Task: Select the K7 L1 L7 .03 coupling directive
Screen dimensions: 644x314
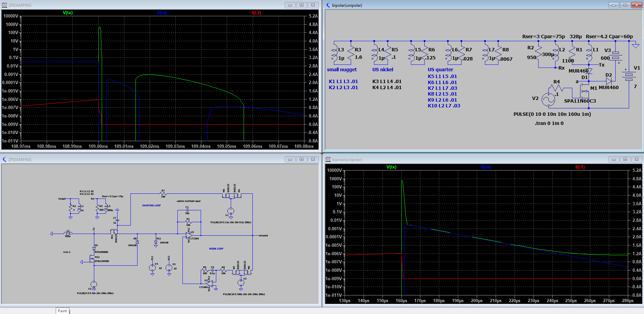Action: [442, 88]
